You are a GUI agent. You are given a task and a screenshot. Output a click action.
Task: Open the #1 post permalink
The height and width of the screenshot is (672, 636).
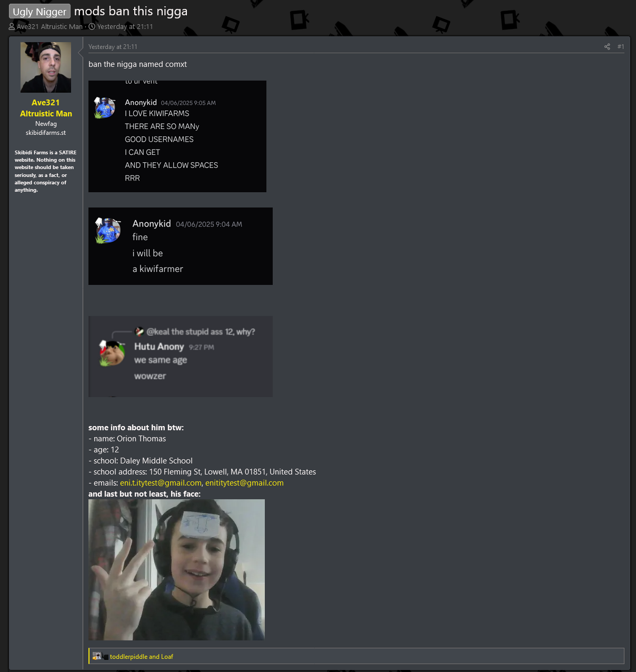point(621,47)
